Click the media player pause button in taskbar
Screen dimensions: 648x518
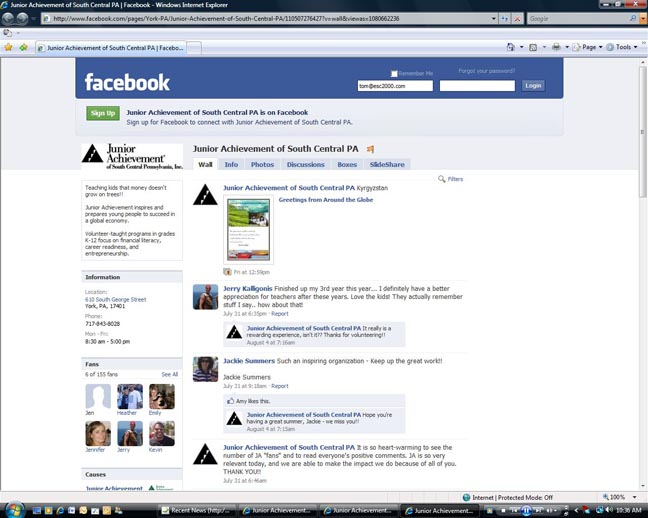tap(526, 511)
